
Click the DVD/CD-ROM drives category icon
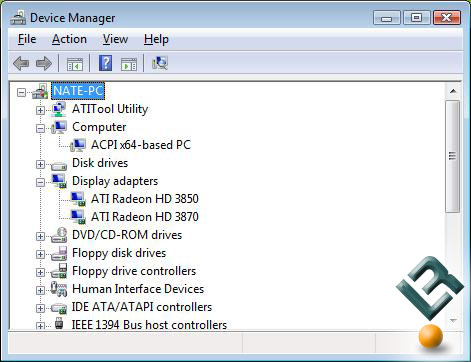click(x=59, y=235)
